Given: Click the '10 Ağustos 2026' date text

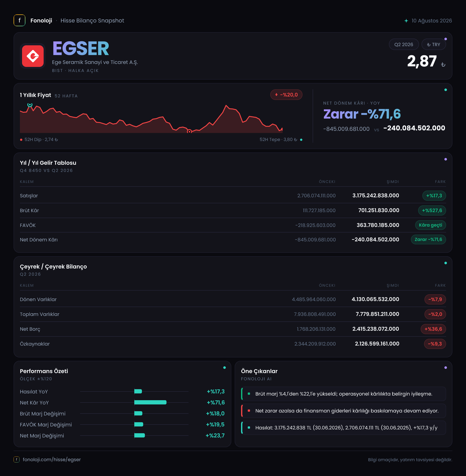Looking at the screenshot, I should [432, 21].
